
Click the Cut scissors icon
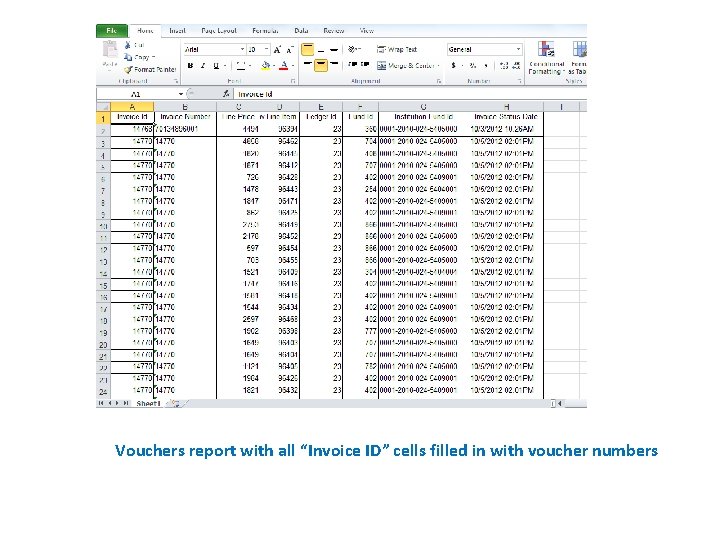pos(128,45)
